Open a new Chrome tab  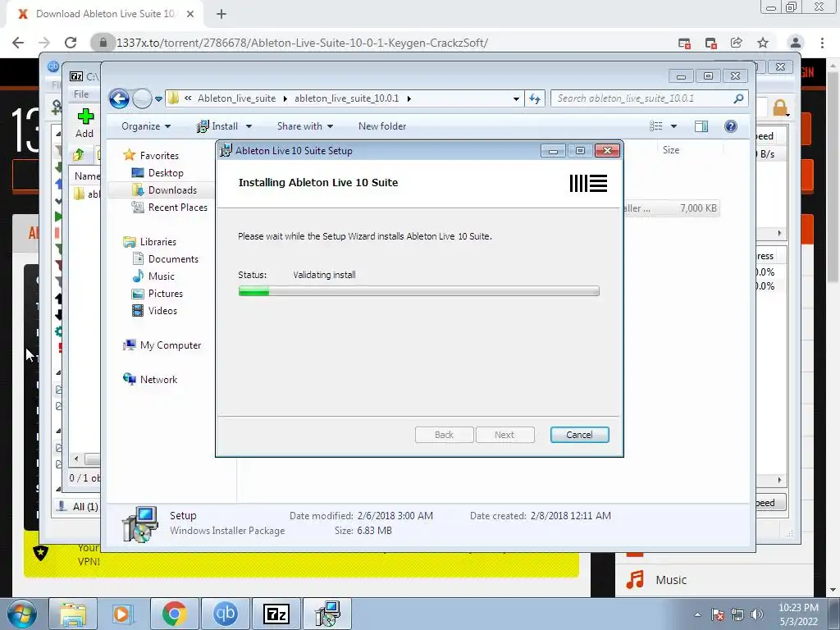tap(221, 14)
